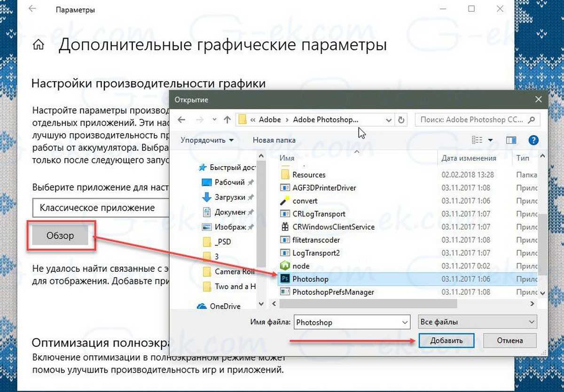Open the Help question mark icon
This screenshot has height=392, width=564.
tap(533, 140)
